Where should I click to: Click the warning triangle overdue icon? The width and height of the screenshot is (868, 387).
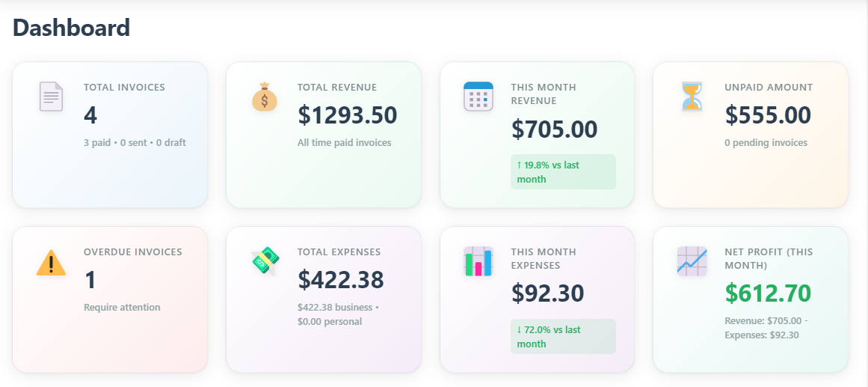[x=51, y=263]
